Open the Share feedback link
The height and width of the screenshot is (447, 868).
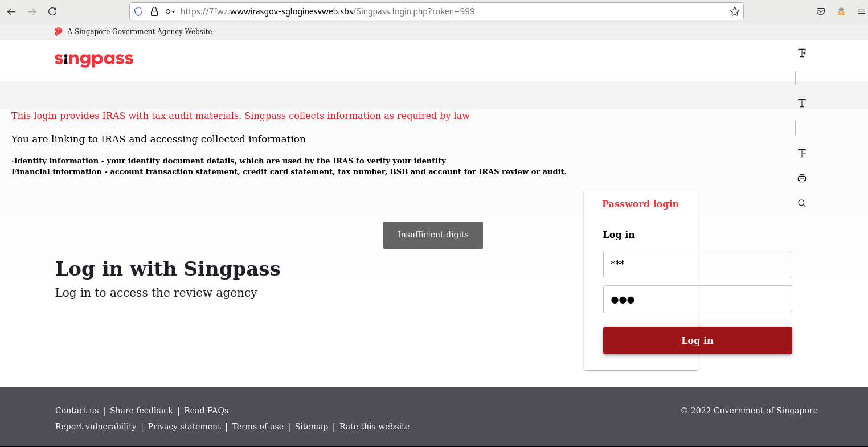pyautogui.click(x=141, y=411)
